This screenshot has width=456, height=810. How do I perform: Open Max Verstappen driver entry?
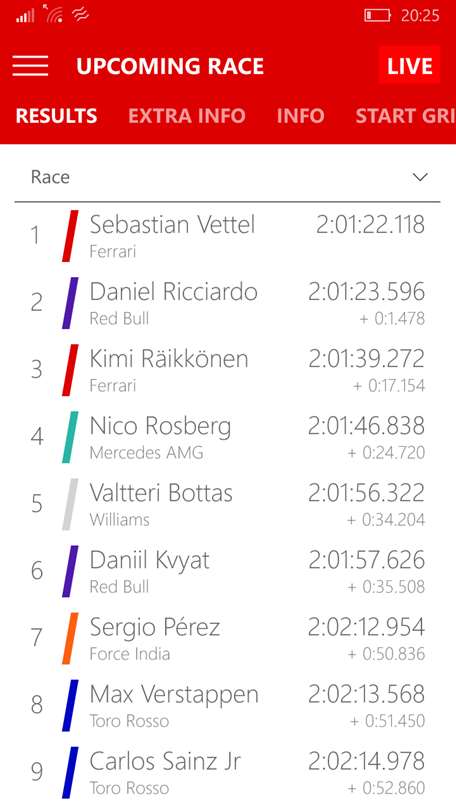pos(227,706)
